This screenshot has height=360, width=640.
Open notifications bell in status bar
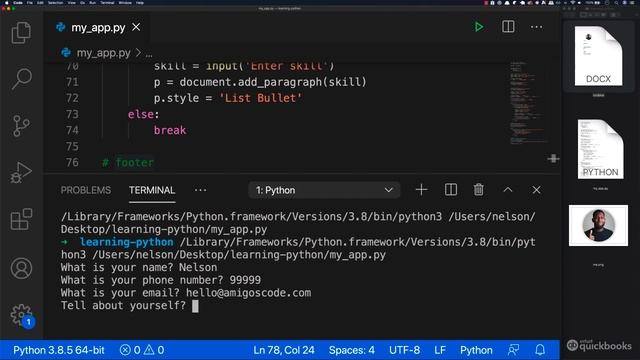coord(540,350)
